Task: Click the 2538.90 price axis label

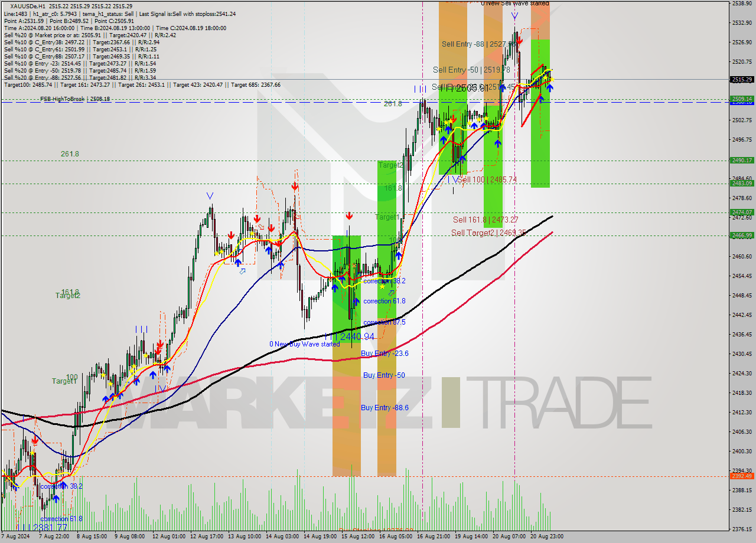Action: pos(742,4)
